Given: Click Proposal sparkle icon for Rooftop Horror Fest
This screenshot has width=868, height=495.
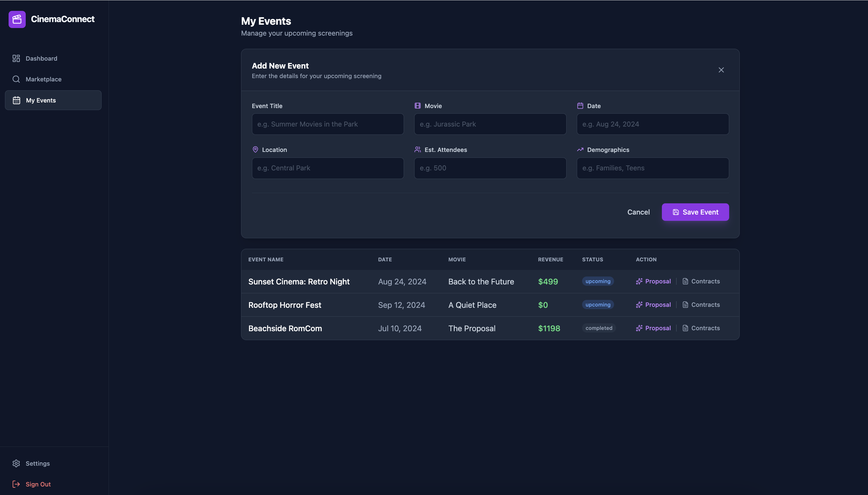Looking at the screenshot, I should (x=639, y=305).
